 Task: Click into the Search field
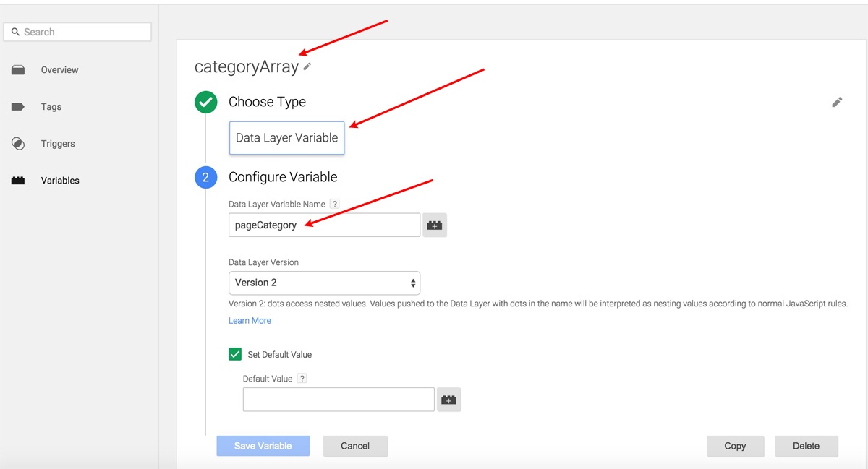pos(78,32)
